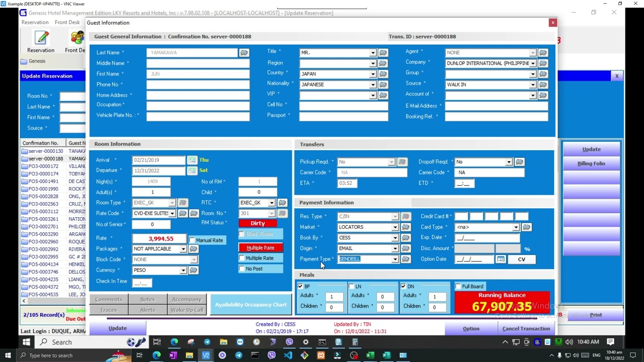Screen dimensions: 644x362
Task: Click lookup icon beside Room Type
Action: click(183, 203)
